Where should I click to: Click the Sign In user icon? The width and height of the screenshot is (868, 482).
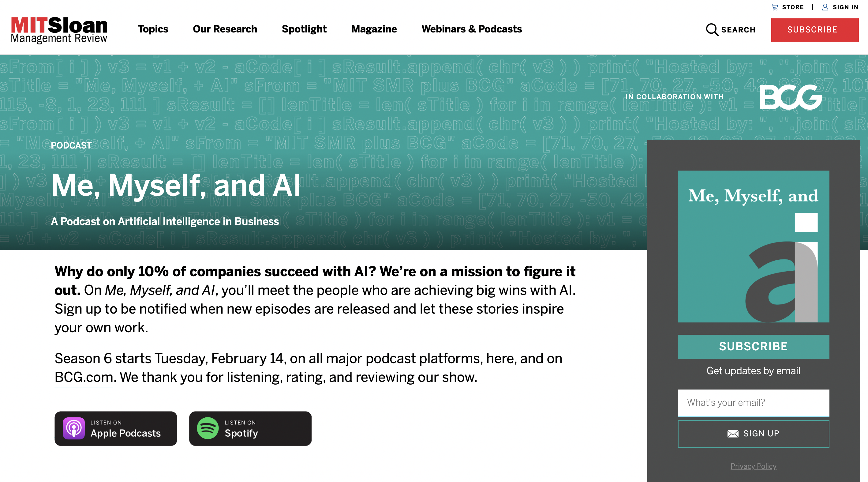[x=825, y=7]
